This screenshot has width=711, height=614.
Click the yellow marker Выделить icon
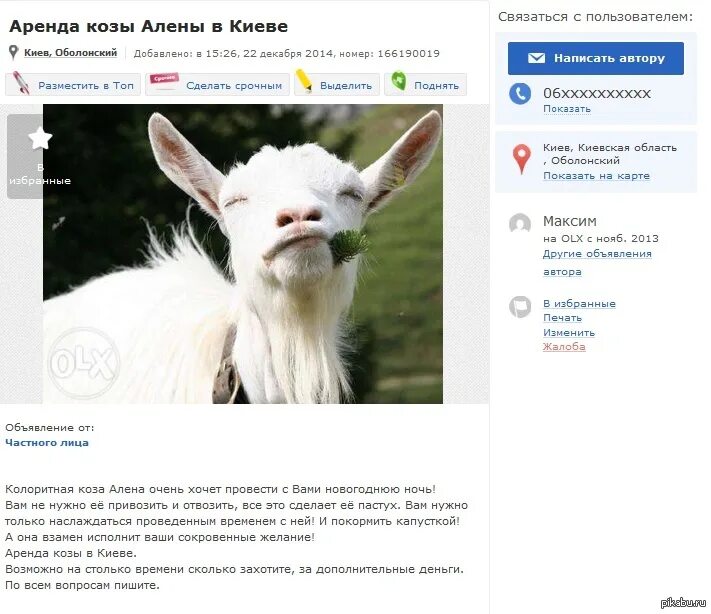[x=304, y=81]
